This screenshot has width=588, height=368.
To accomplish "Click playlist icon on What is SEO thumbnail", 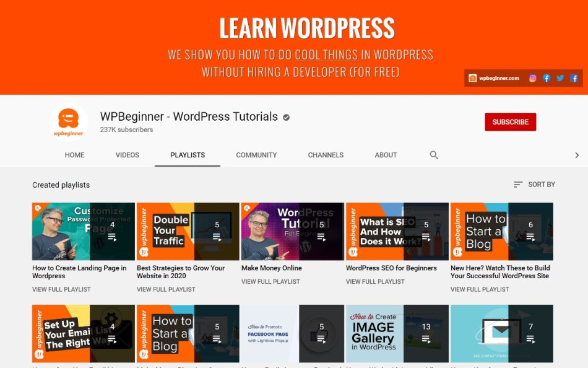I will 426,237.
